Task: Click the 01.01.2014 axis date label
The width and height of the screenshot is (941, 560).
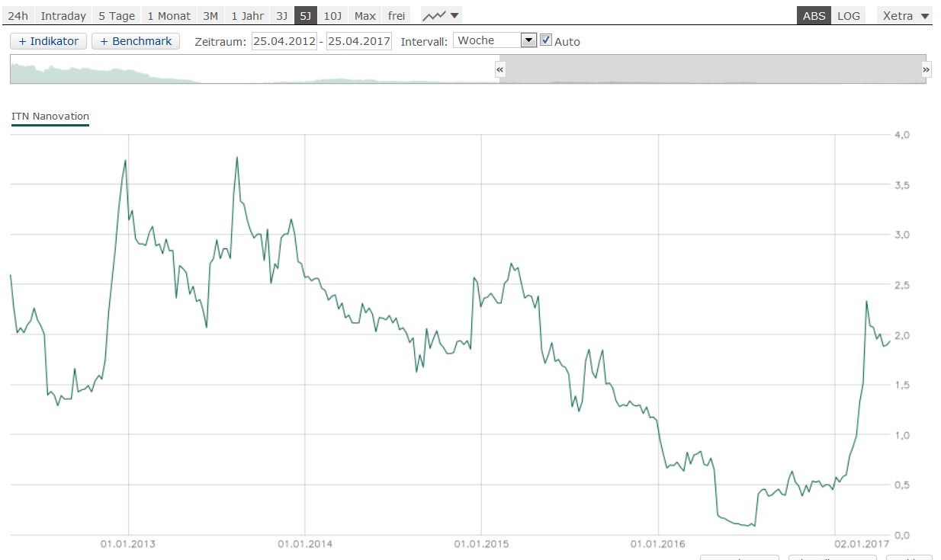Action: [304, 544]
